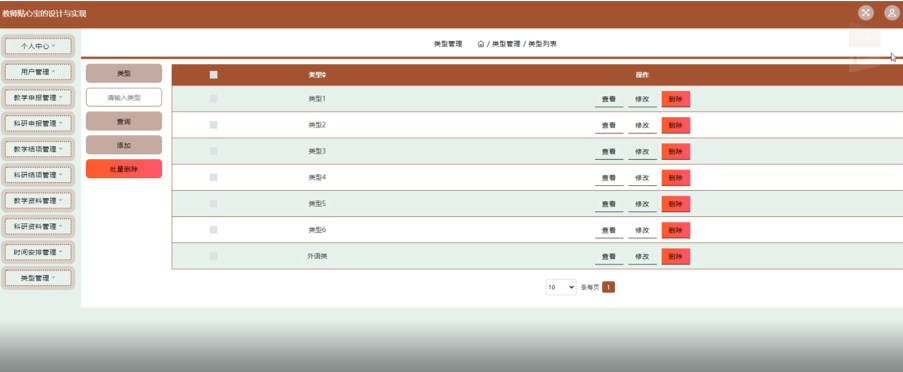Go to home via breadcrumb house icon

point(481,44)
